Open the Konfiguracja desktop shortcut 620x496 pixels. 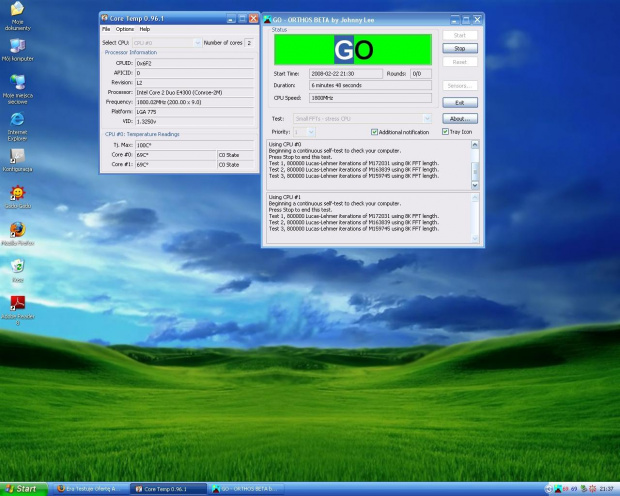(x=17, y=160)
